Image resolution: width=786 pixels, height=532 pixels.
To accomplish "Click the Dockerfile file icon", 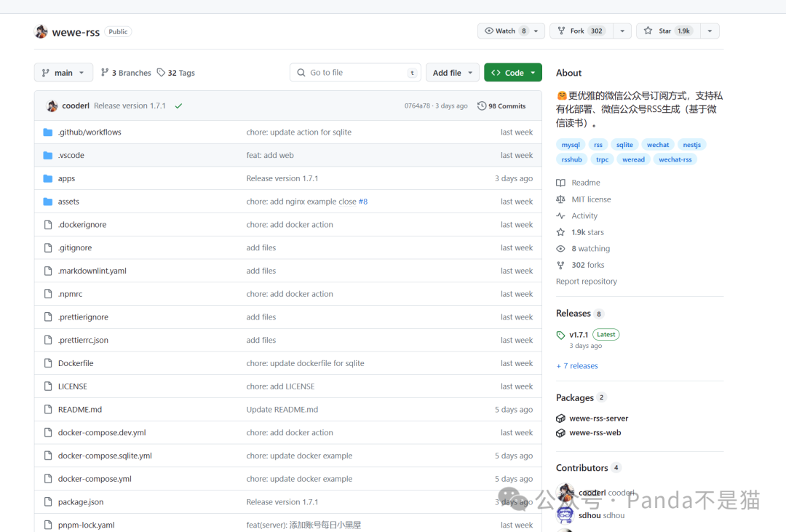I will coord(48,363).
